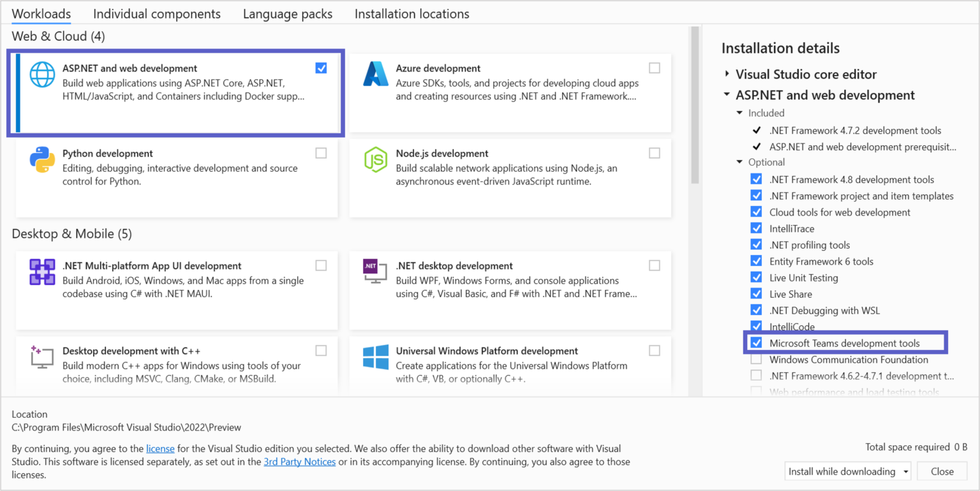Click the .NET desktop development monitor icon
980x491 pixels.
point(375,272)
